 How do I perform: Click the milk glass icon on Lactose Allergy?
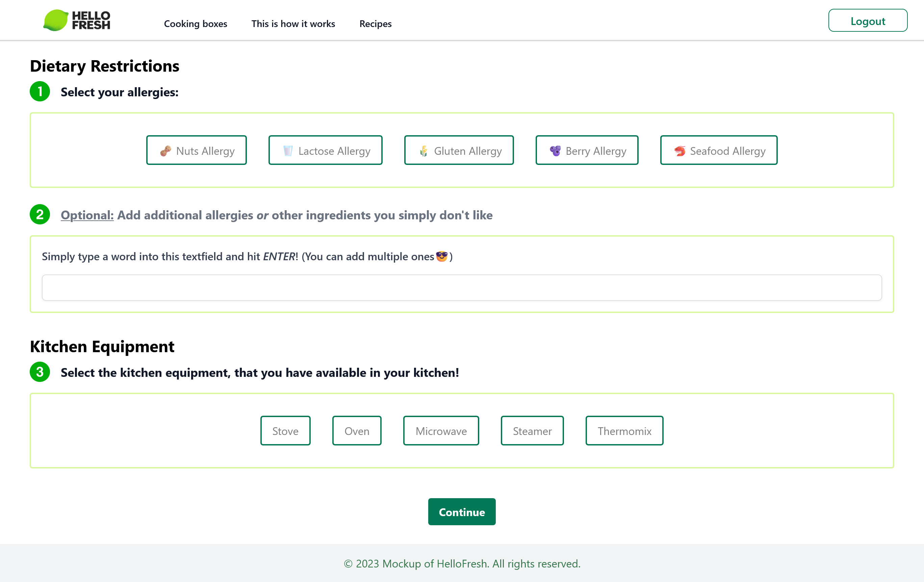point(287,151)
